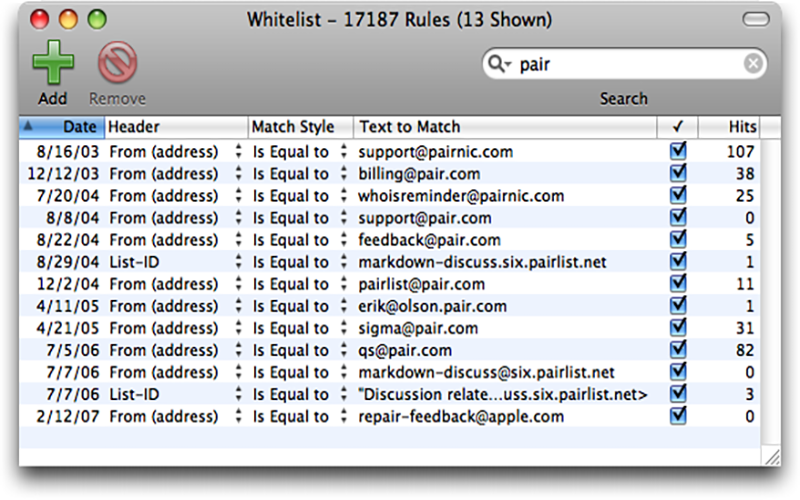Clear the search field with the X
800x500 pixels.
coord(753,64)
